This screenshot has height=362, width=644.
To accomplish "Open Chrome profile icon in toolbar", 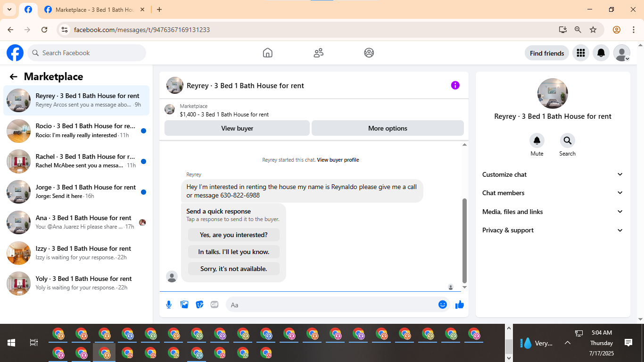I will tap(617, 30).
